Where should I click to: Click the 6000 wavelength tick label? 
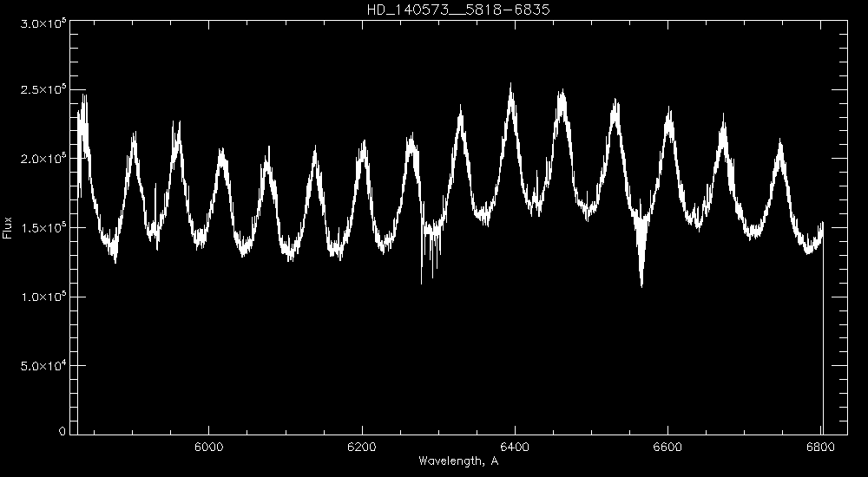click(208, 447)
